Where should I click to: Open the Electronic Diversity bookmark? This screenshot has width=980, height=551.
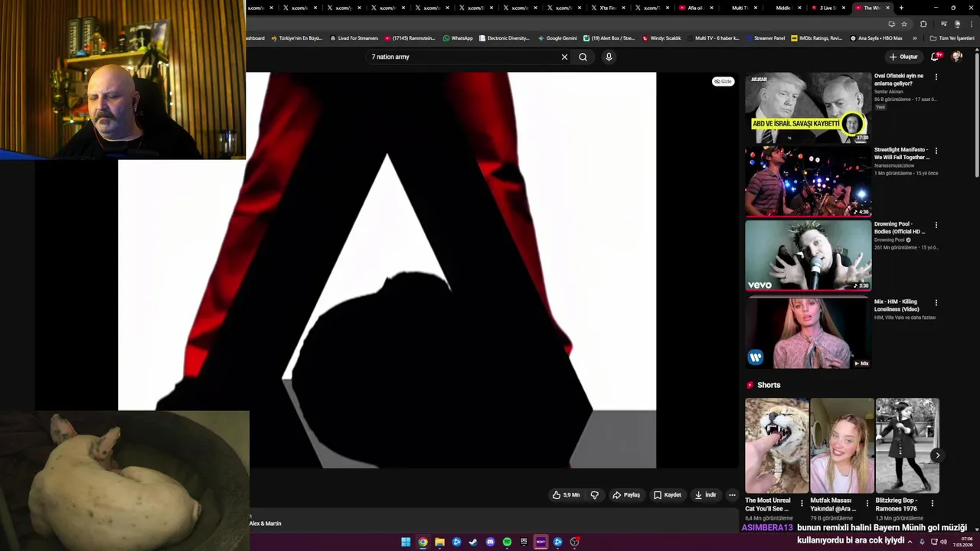tap(505, 38)
